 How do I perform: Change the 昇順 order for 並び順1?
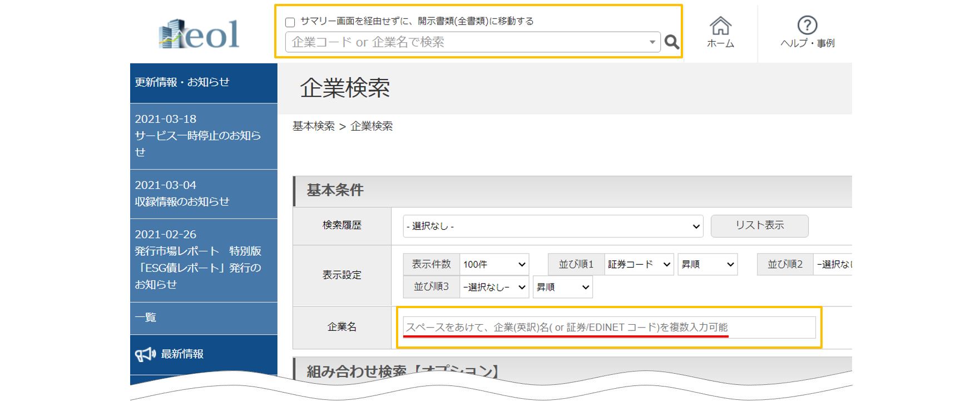point(707,265)
